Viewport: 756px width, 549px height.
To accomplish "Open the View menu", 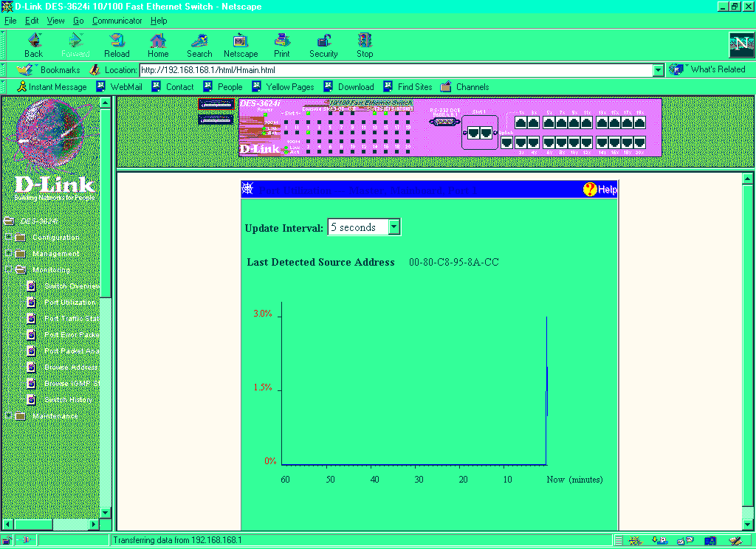I will [56, 21].
